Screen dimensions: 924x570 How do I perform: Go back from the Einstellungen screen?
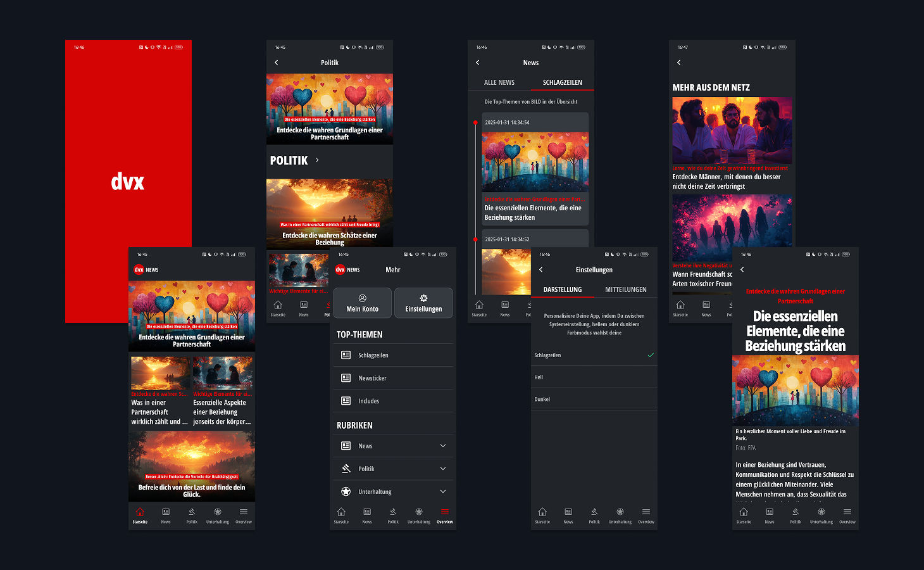click(541, 270)
